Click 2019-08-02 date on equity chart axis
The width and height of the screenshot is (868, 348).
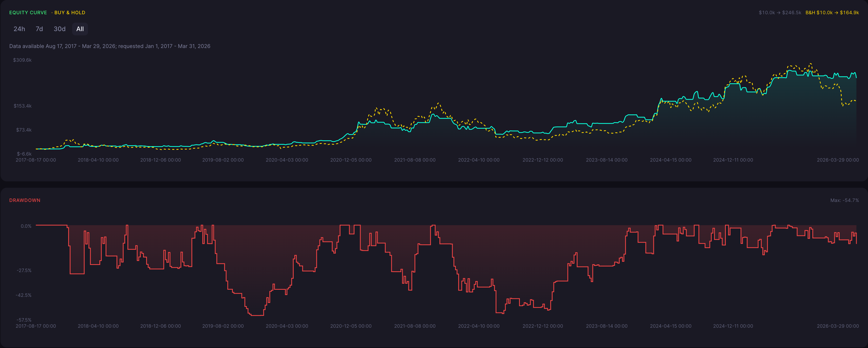click(x=223, y=160)
